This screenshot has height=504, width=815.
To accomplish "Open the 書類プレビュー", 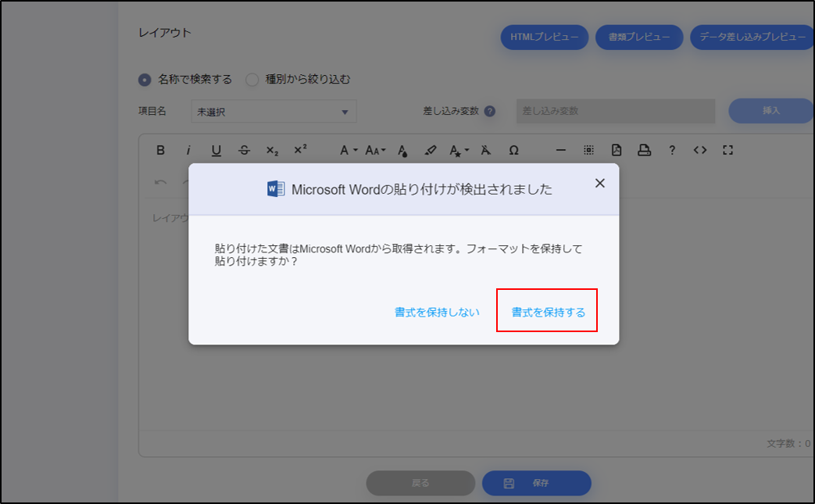I will 639,37.
